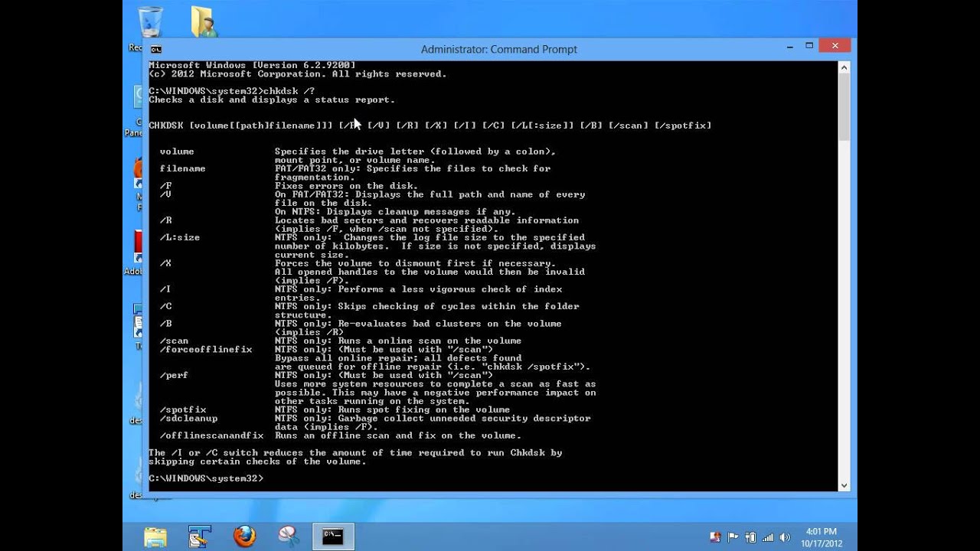Click the '/perf' switch name
This screenshot has width=980, height=551.
(x=174, y=375)
